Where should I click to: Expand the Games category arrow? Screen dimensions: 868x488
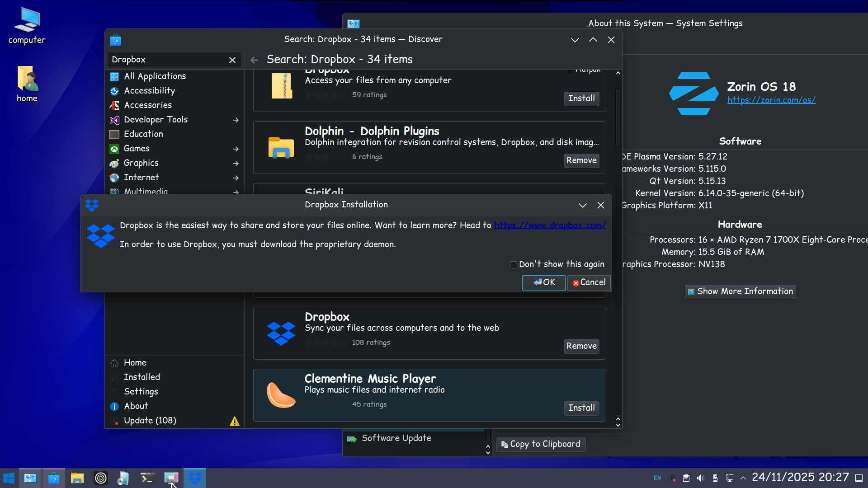(236, 149)
